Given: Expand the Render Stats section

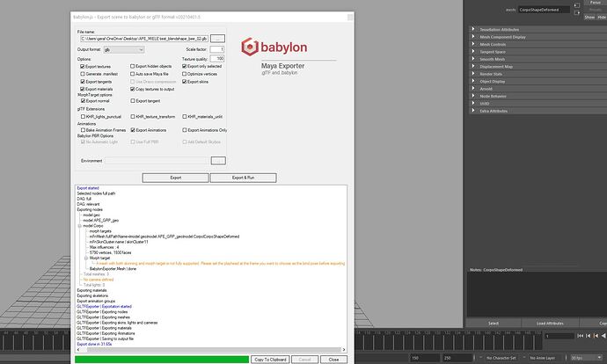Looking at the screenshot, I should pyautogui.click(x=473, y=74).
